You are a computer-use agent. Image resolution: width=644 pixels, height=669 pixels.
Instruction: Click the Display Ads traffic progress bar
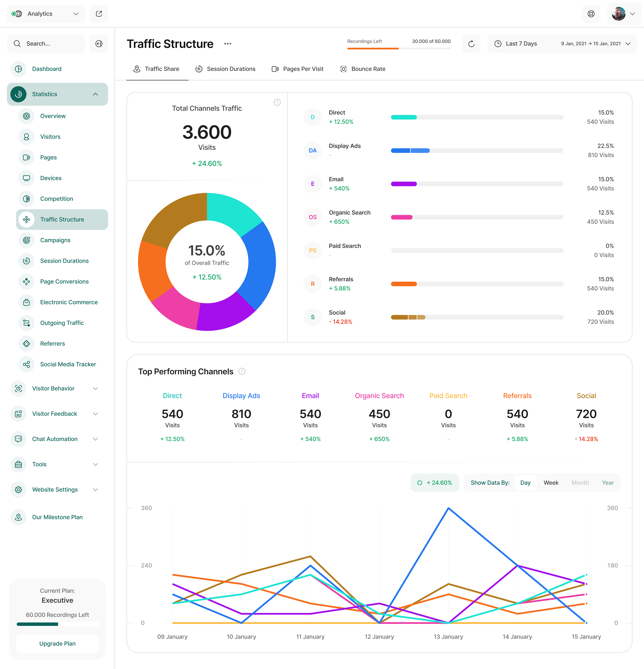point(477,150)
